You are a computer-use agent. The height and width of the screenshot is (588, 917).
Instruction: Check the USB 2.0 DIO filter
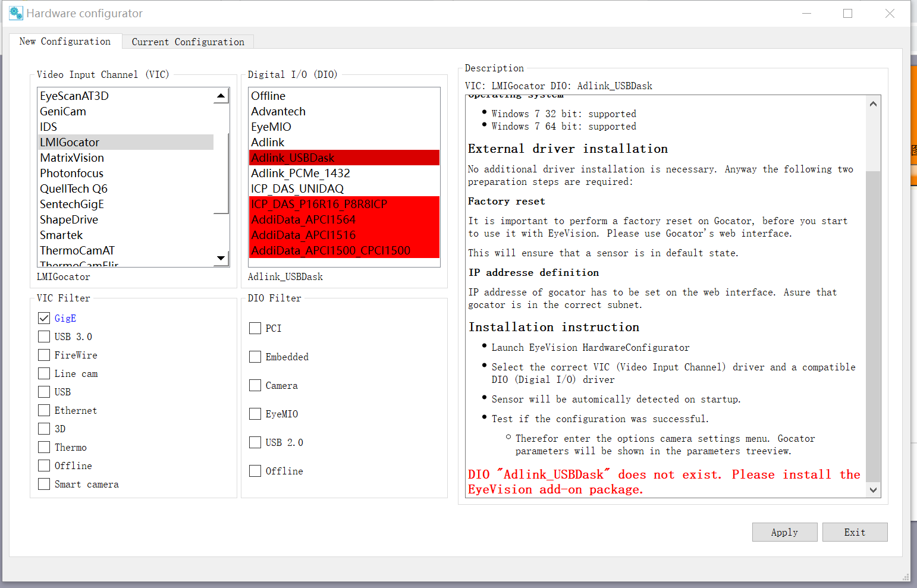coord(255,442)
